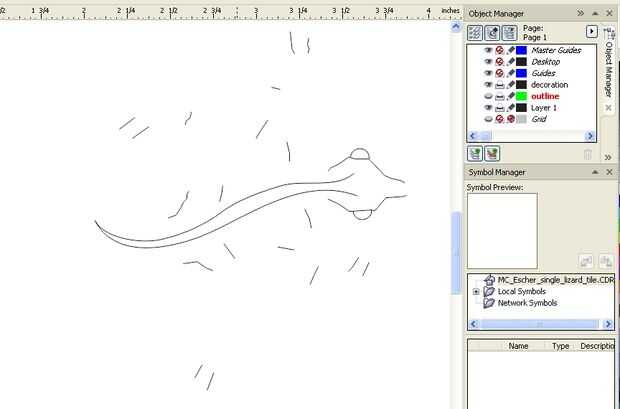
Task: Close vertical Object Manager tab with X
Action: [x=609, y=108]
